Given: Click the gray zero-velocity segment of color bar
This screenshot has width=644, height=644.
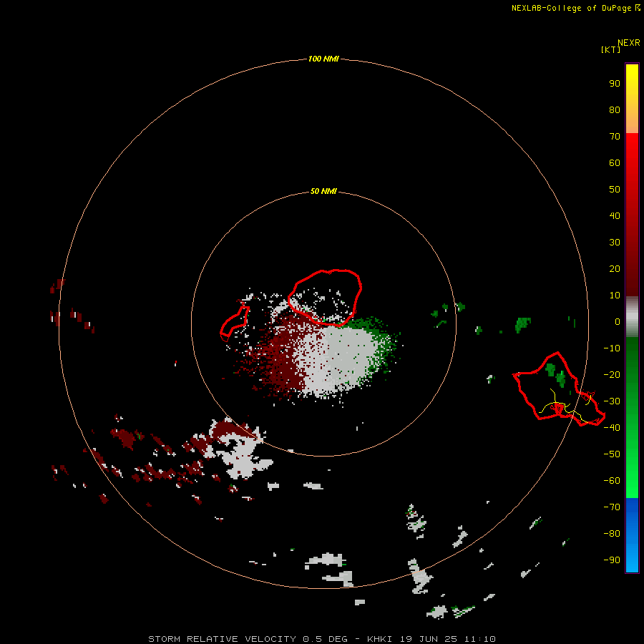Looking at the screenshot, I should [x=632, y=317].
